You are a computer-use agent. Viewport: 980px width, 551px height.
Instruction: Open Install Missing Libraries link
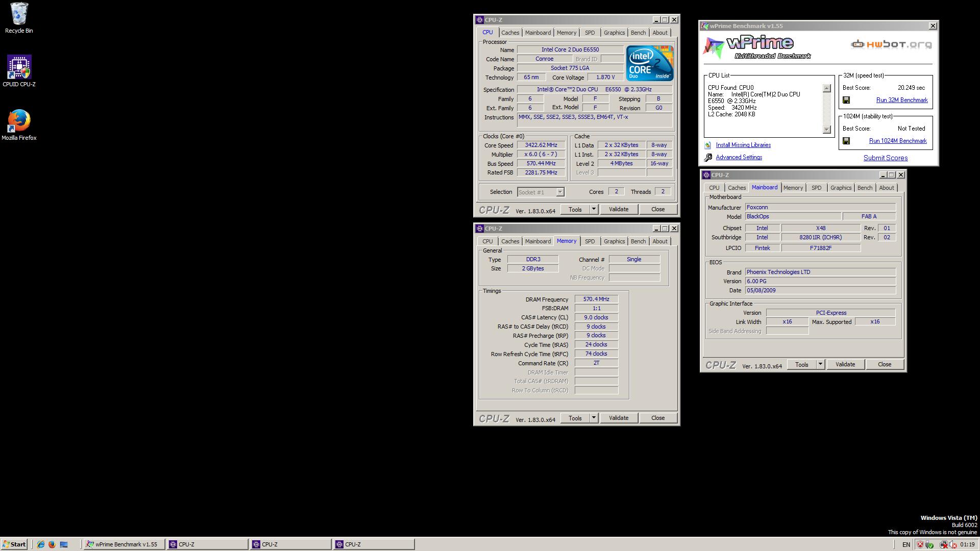coord(743,145)
